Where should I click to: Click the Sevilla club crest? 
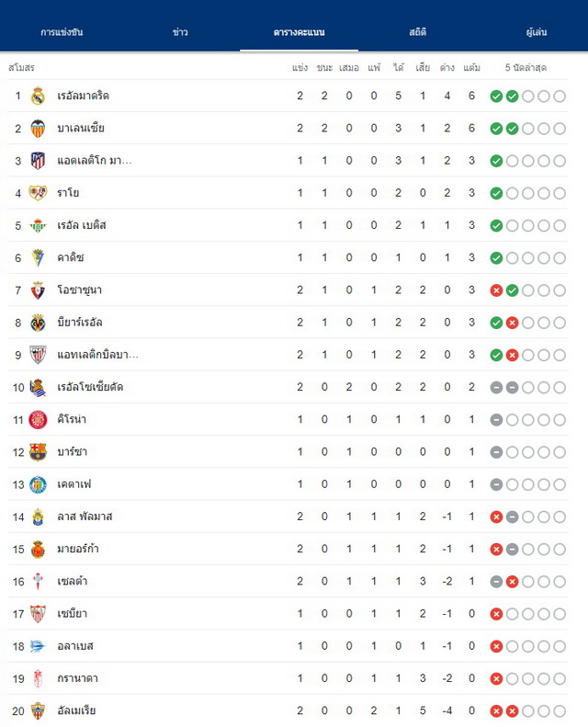[x=38, y=614]
